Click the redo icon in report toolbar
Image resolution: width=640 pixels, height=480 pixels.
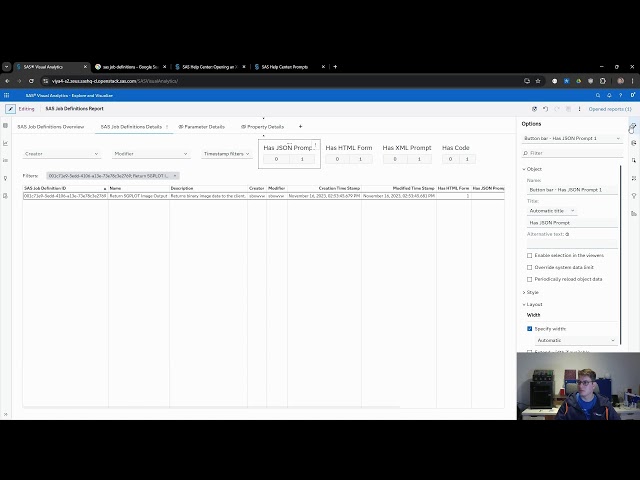point(557,109)
